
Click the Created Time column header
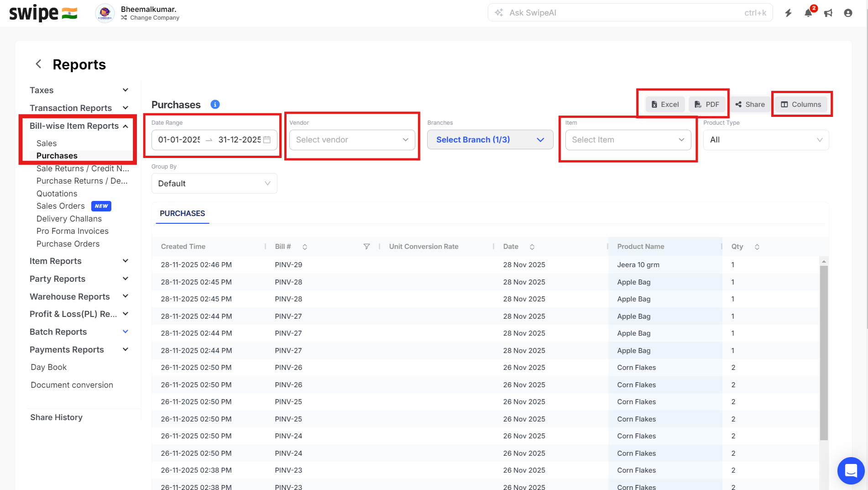coord(183,247)
